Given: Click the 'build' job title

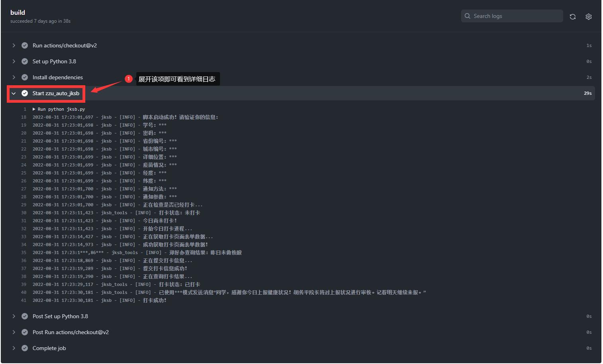Looking at the screenshot, I should pos(18,12).
